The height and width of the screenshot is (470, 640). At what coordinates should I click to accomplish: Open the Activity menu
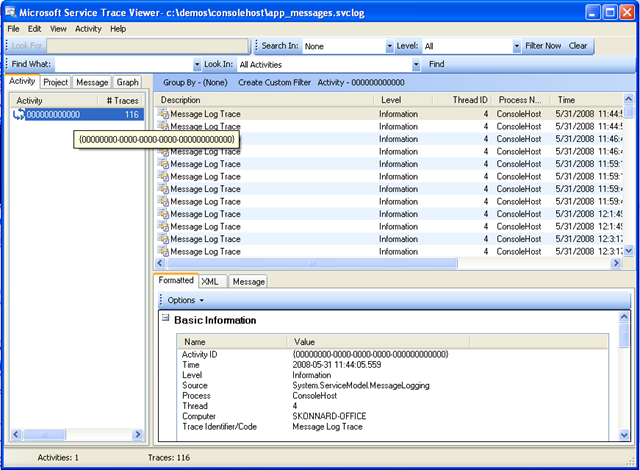tap(88, 29)
